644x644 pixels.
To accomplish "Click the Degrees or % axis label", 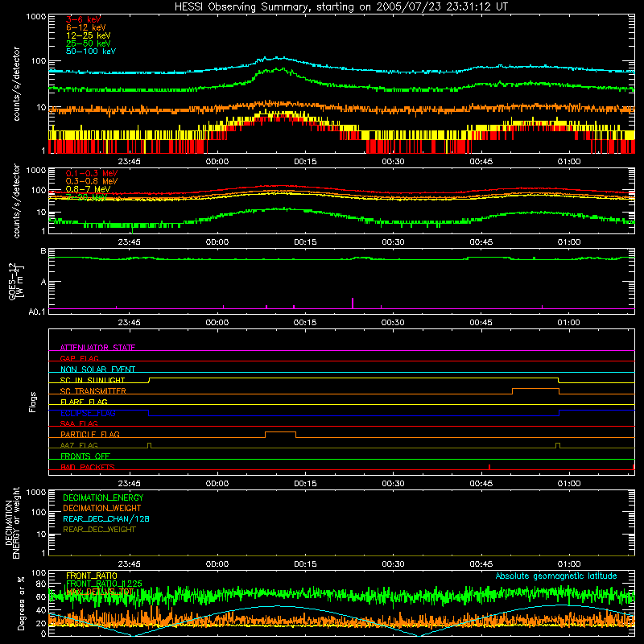I will pos(21,603).
